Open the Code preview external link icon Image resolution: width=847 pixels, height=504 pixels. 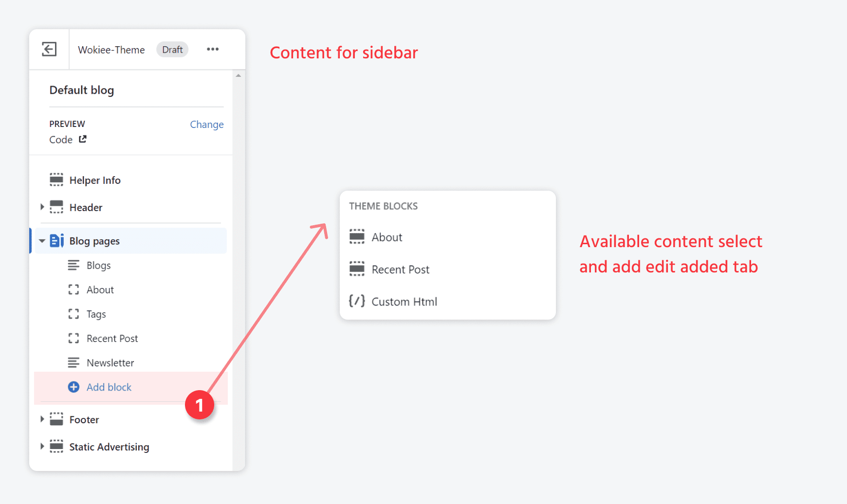click(83, 139)
